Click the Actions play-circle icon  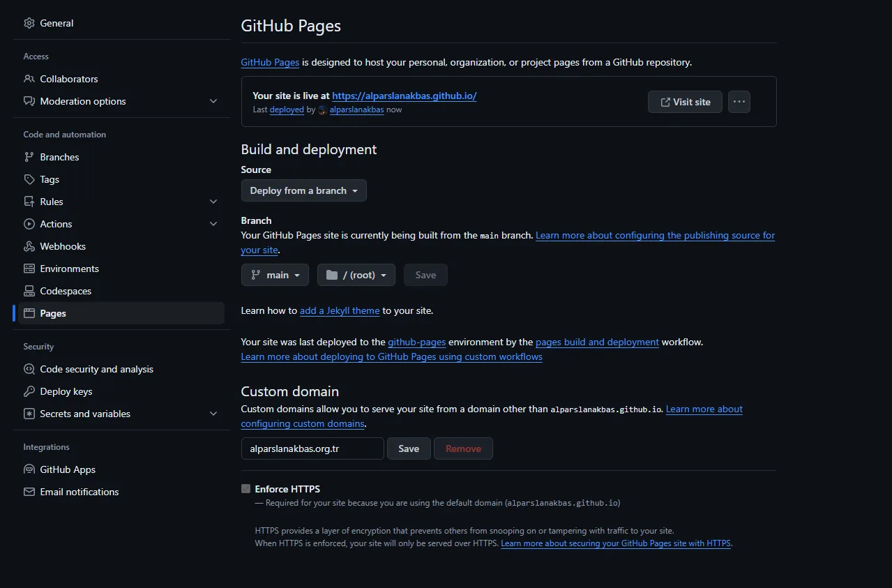pos(29,224)
